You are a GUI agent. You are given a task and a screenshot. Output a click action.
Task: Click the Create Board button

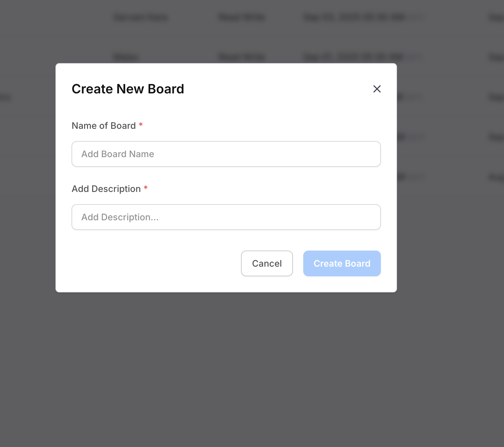(342, 263)
